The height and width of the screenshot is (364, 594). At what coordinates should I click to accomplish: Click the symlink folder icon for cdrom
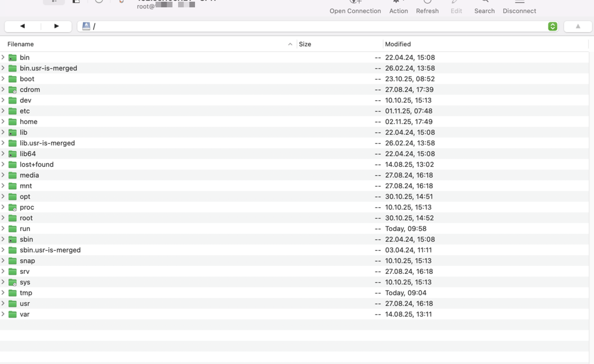tap(12, 90)
